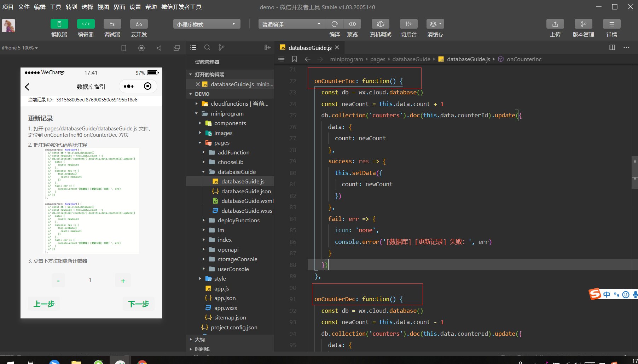Open the compile mode dropdown
Screen dimensions: 638x364
pos(292,24)
